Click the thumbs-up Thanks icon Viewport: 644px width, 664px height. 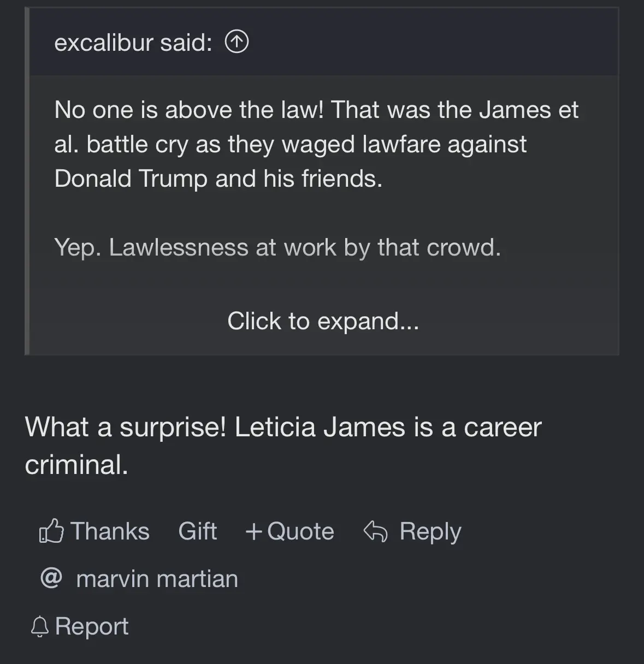pyautogui.click(x=51, y=531)
